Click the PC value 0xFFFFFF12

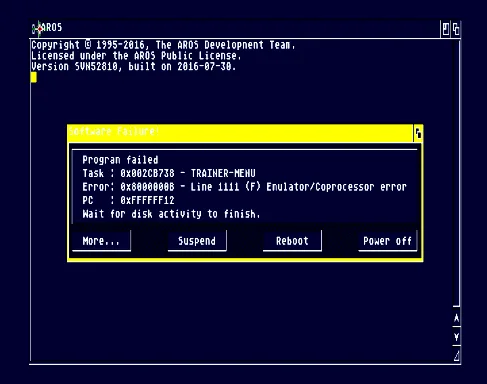point(147,200)
